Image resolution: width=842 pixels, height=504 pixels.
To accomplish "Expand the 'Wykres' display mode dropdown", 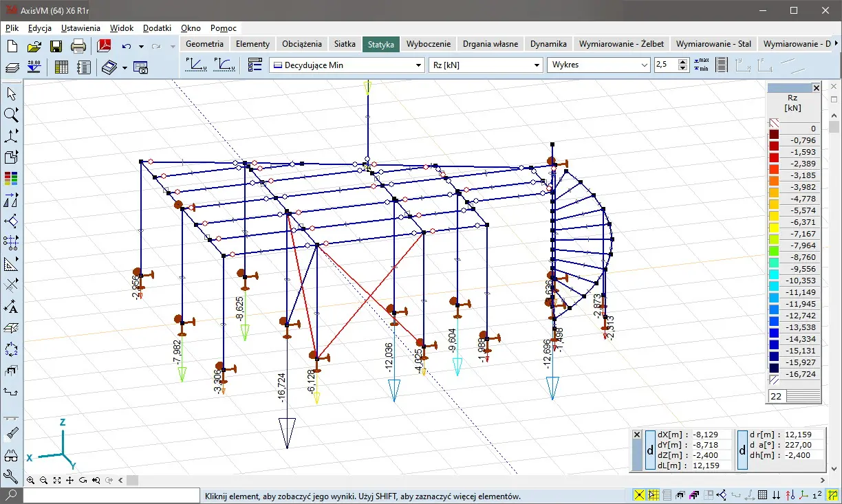I will [x=644, y=65].
